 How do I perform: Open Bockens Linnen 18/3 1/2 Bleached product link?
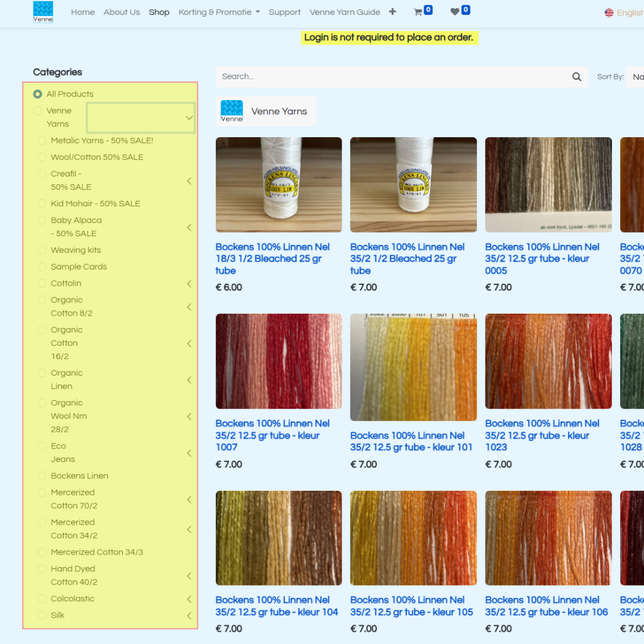(x=273, y=258)
